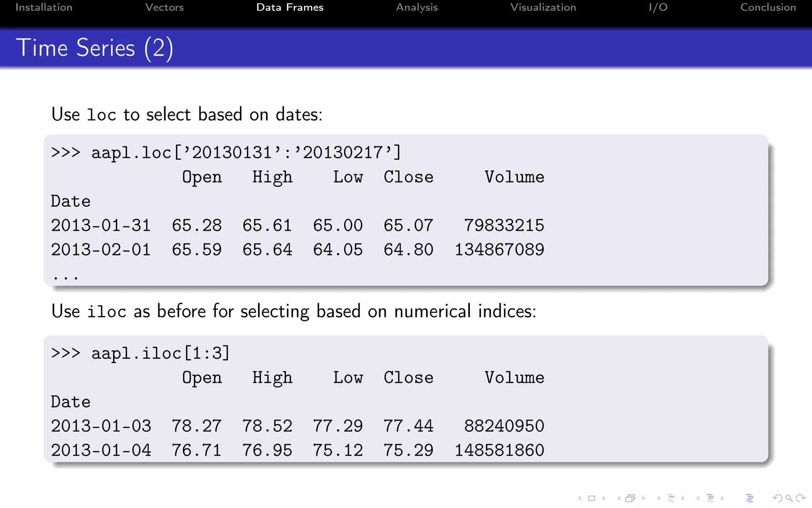Open the I/O section
812x508 pixels.
click(658, 7)
